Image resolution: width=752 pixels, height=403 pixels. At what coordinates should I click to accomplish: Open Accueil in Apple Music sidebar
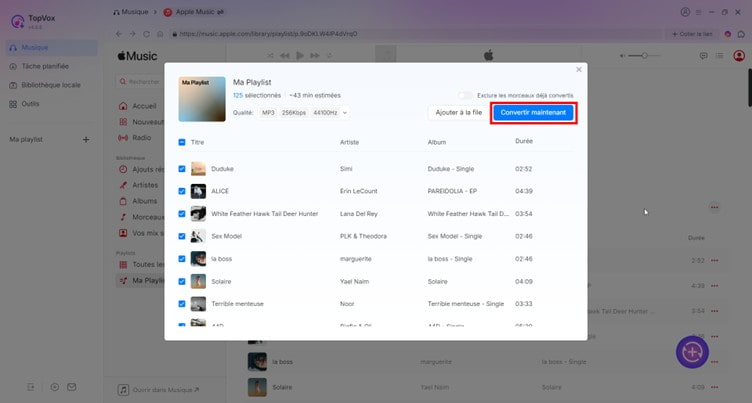tap(140, 106)
